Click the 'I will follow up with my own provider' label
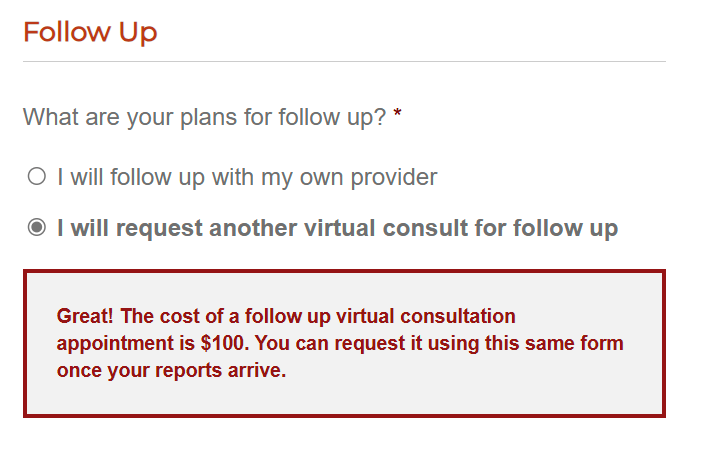 click(x=247, y=177)
